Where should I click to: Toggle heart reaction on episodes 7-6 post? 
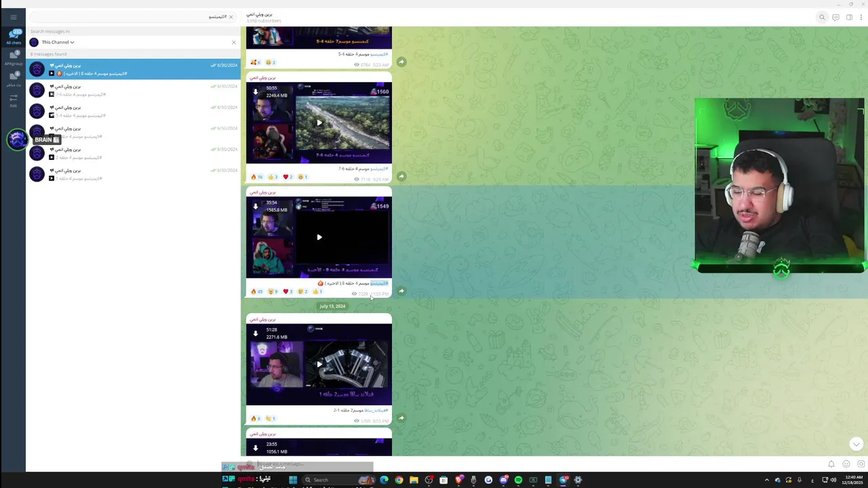pyautogui.click(x=288, y=177)
